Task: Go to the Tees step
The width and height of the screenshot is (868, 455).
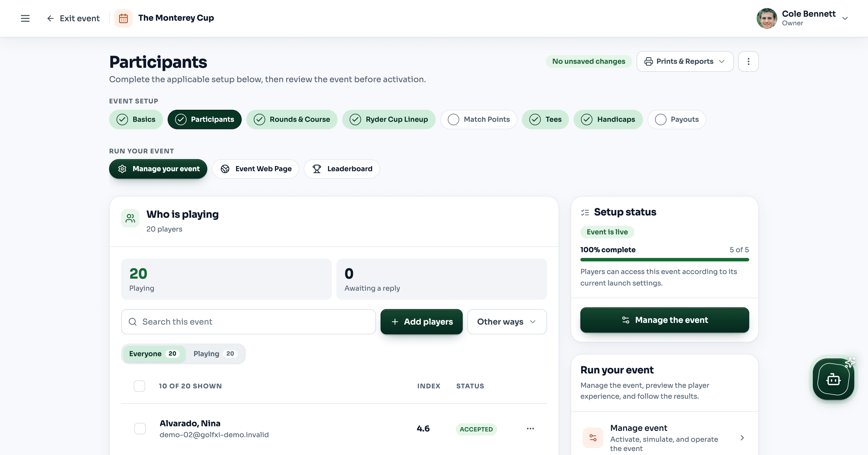Action: 545,119
